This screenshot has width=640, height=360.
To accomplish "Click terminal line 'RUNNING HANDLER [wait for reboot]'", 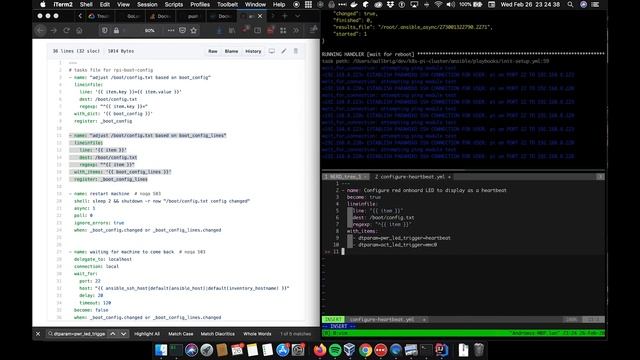I will 463,54.
